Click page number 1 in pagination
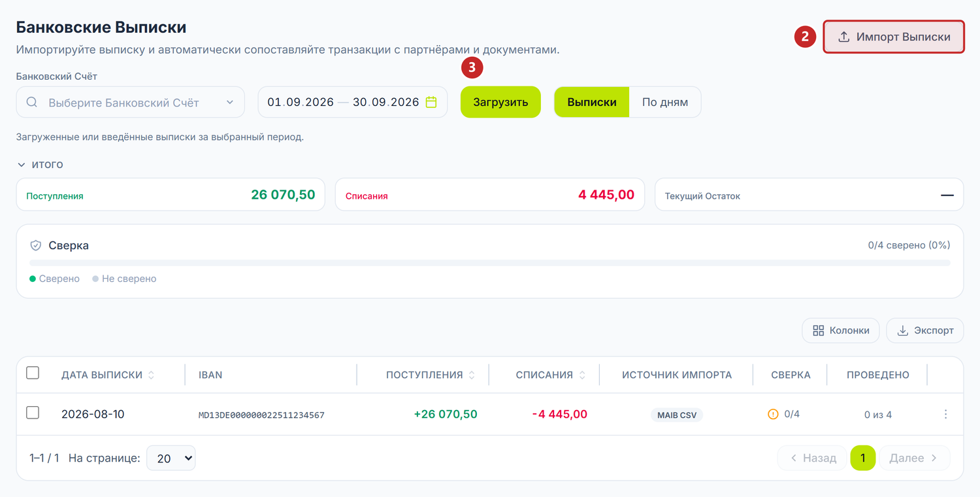This screenshot has height=497, width=980. click(863, 458)
